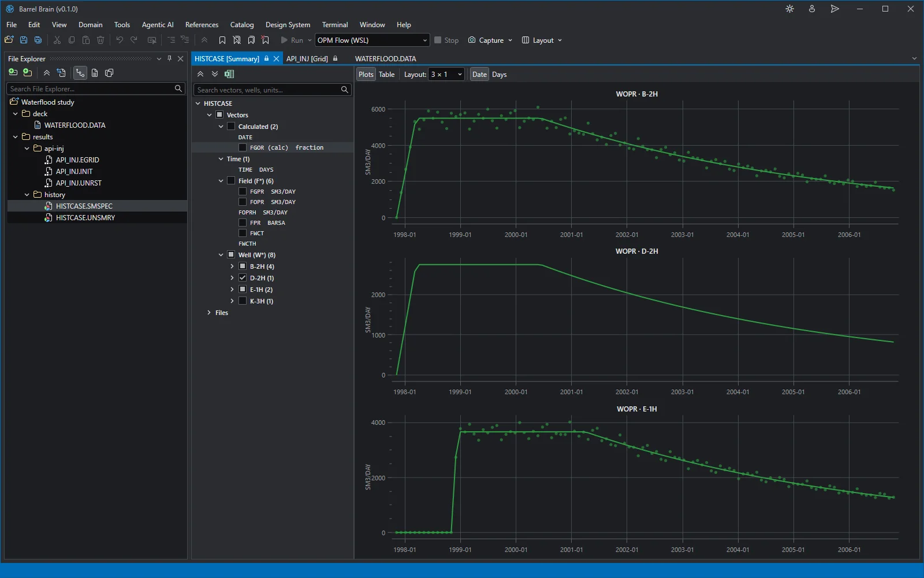
Task: Expand the Files node in vector tree
Action: click(209, 313)
